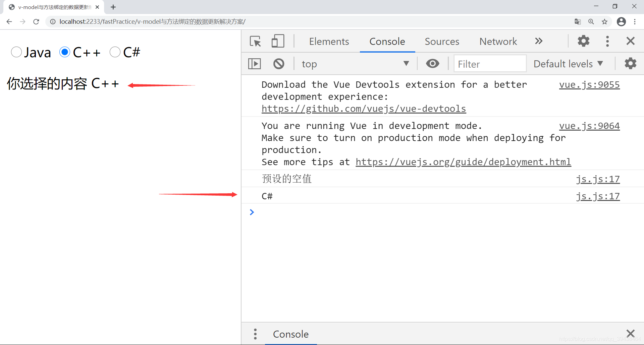The height and width of the screenshot is (345, 644).
Task: Open the drawer three-dot menu
Action: 255,334
